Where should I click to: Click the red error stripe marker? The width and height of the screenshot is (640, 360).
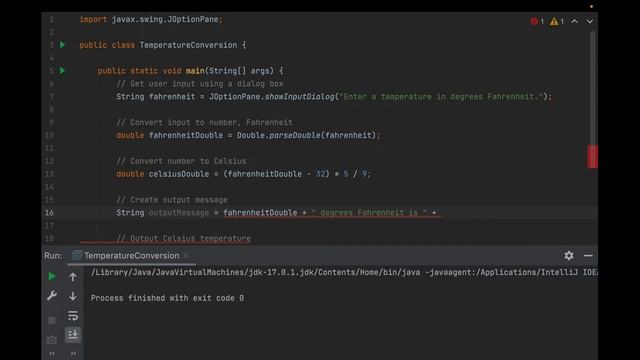pos(592,156)
